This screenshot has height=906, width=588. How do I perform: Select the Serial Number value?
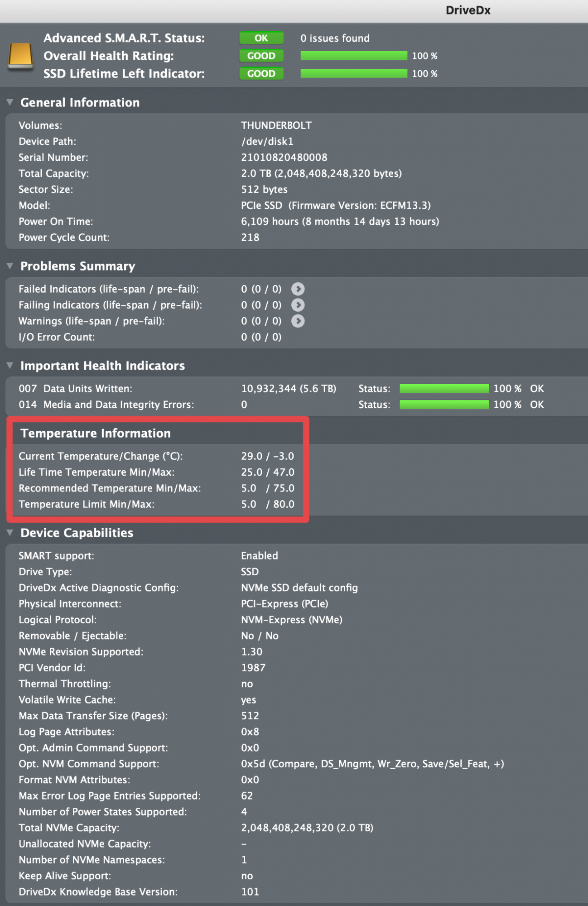click(284, 158)
